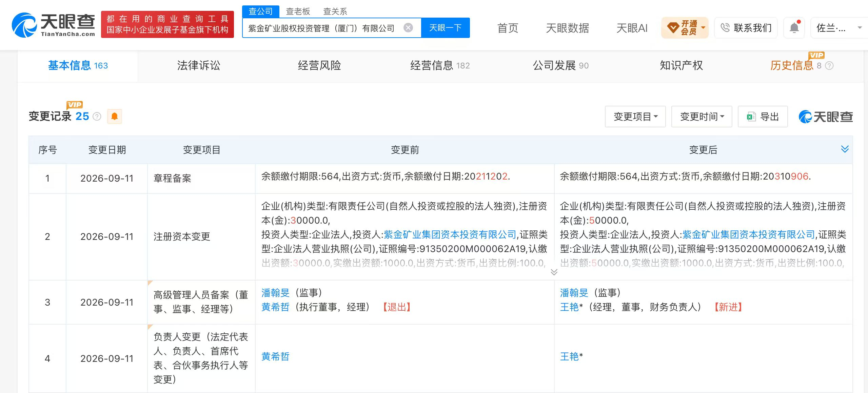Open 黄希哲 link in row 4

point(275,356)
